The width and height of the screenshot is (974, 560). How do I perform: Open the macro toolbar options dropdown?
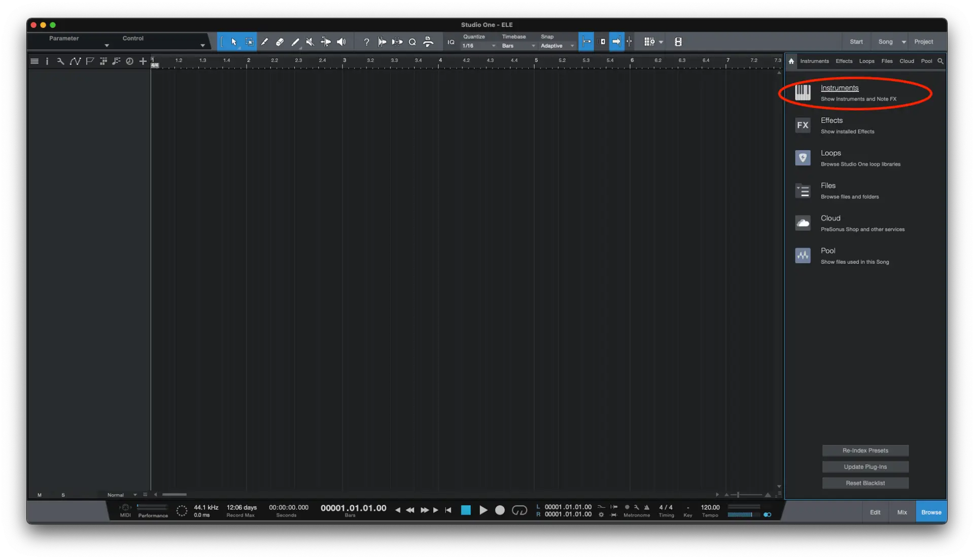(x=660, y=42)
